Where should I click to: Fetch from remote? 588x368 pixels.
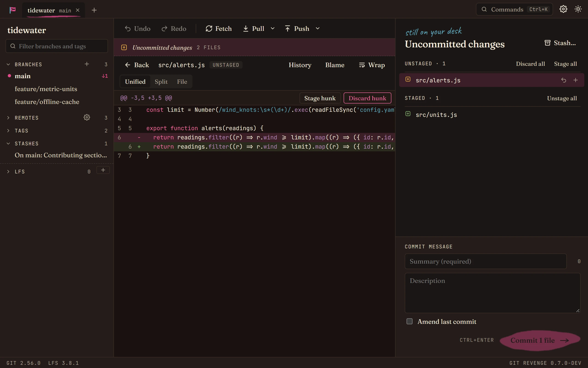219,29
